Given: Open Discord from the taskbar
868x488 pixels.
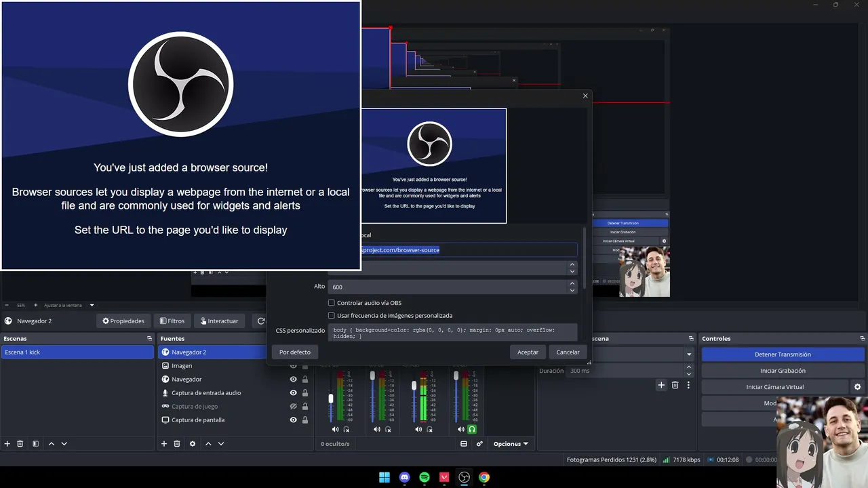Looking at the screenshot, I should click(405, 477).
